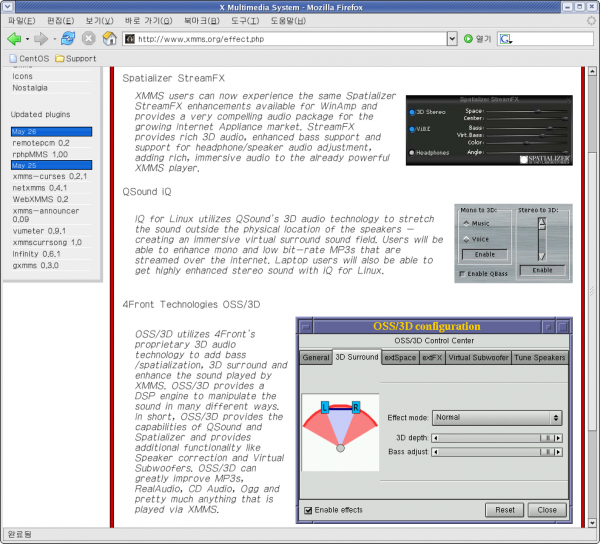Open the 파일(F) menu
Screen dimensions: 600x544
click(x=21, y=21)
